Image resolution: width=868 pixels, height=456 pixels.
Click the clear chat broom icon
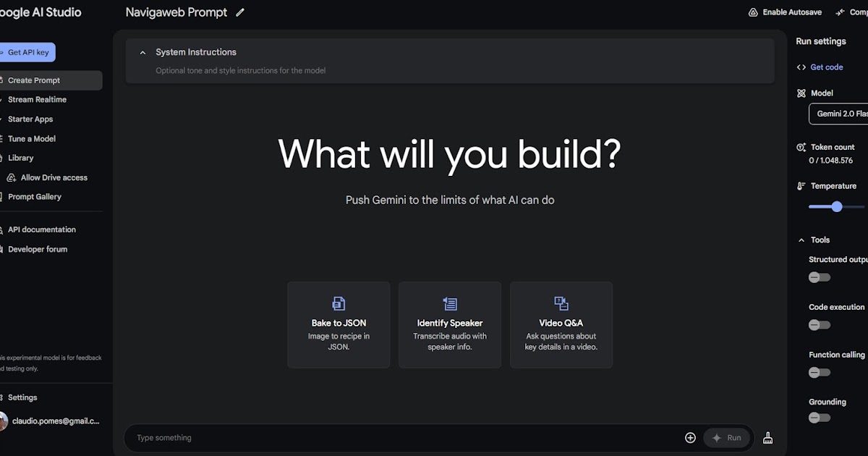[x=768, y=438]
